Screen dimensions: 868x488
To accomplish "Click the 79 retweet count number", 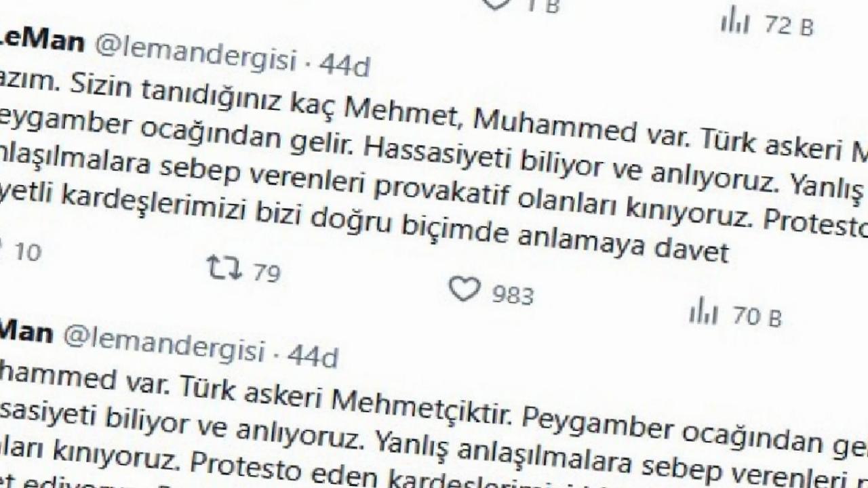I will [267, 272].
